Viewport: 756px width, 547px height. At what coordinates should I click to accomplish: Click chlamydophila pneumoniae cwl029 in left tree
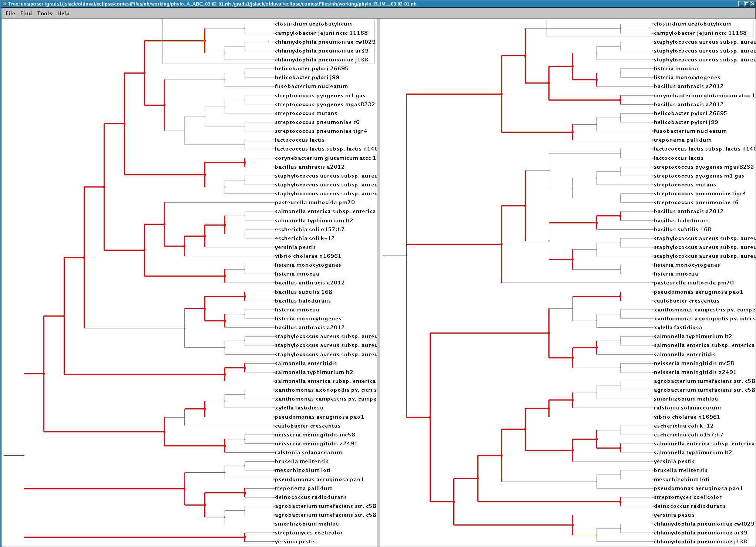(x=325, y=42)
